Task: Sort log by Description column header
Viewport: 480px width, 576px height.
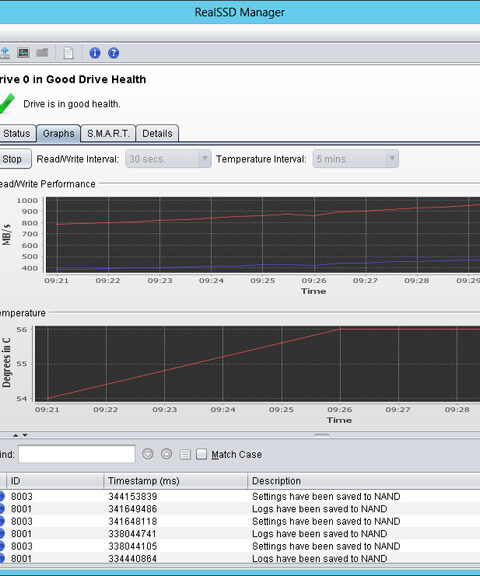Action: [x=364, y=481]
